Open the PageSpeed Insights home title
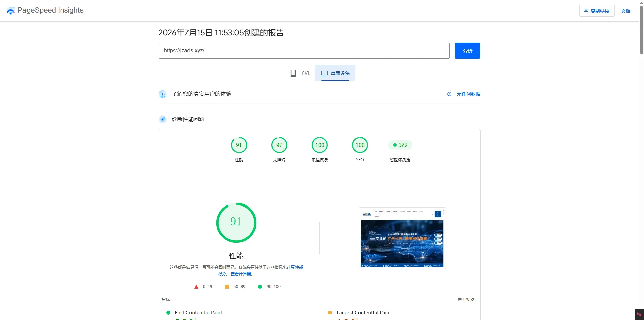Viewport: 644px width, 320px height. pyautogui.click(x=50, y=10)
